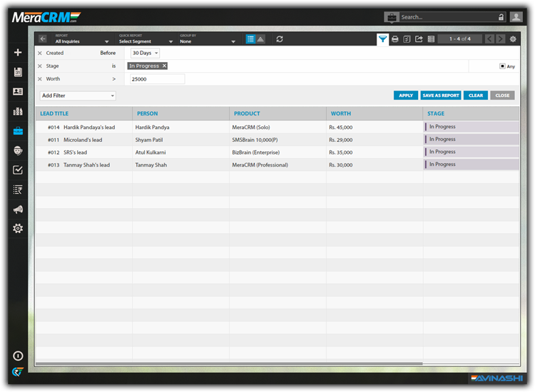
Task: Open the support agent headset icon
Action: pyautogui.click(x=18, y=150)
